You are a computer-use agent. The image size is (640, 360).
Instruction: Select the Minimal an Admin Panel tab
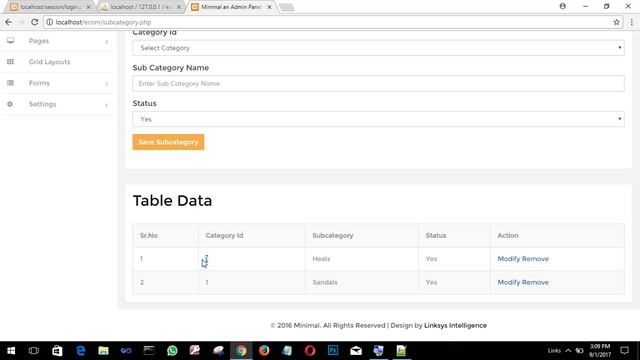point(231,7)
